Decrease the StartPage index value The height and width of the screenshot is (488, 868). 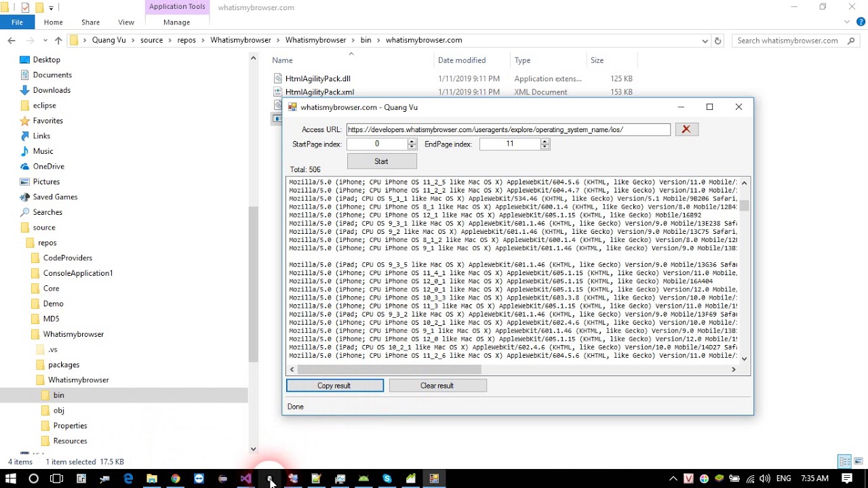412,146
